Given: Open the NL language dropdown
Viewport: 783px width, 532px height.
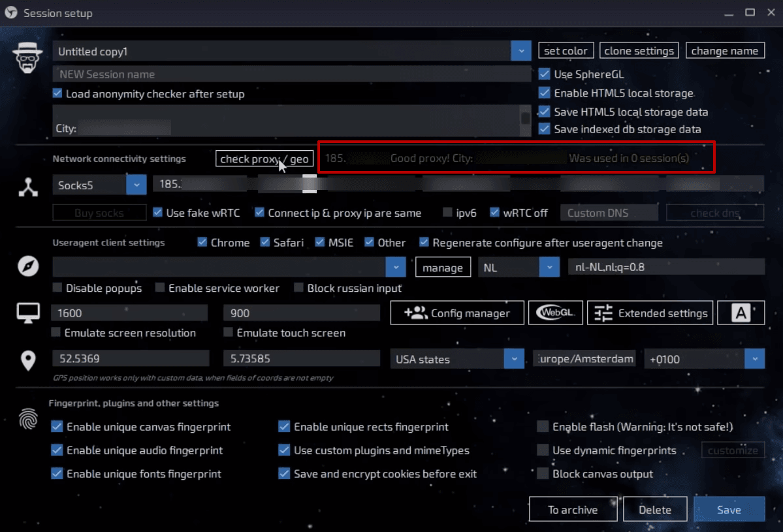Looking at the screenshot, I should 549,267.
